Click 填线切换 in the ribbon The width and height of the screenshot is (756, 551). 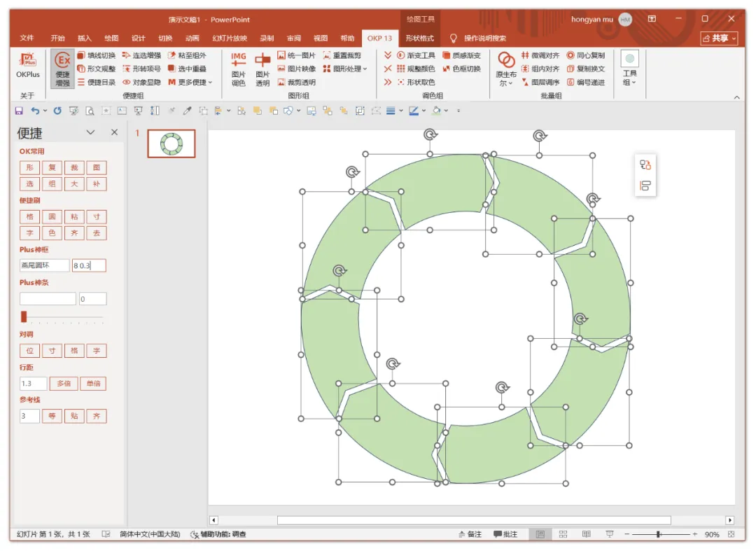(x=96, y=55)
